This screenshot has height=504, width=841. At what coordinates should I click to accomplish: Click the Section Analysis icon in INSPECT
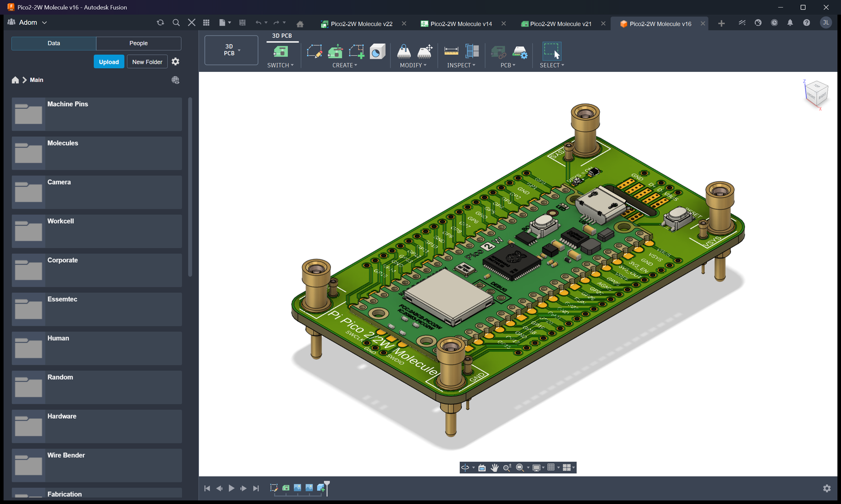473,51
